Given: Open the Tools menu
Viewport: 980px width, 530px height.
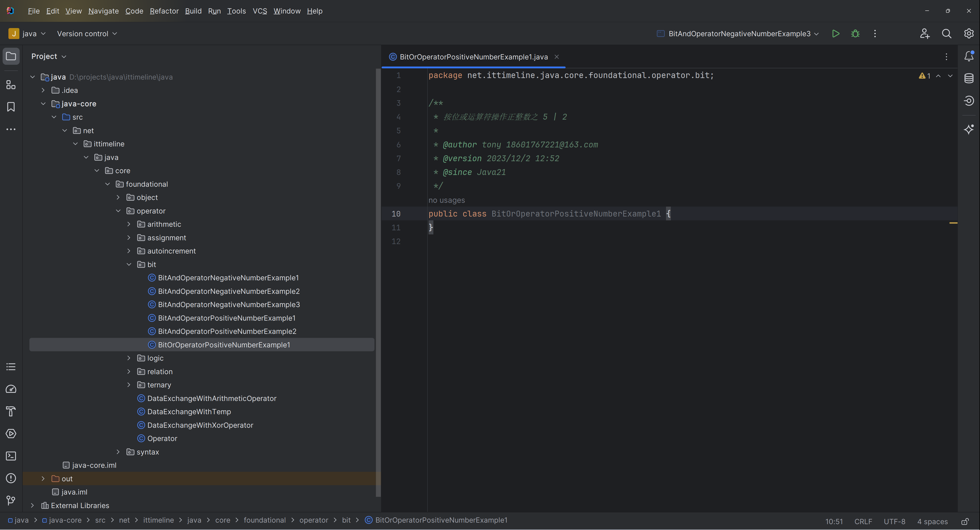Looking at the screenshot, I should point(236,11).
